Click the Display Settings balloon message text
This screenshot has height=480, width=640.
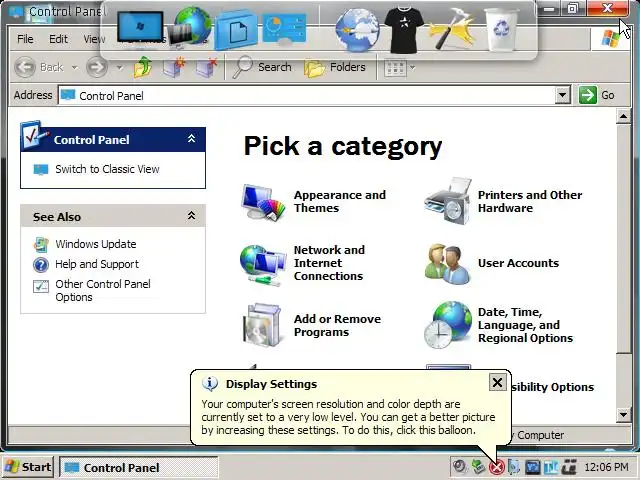pyautogui.click(x=348, y=417)
